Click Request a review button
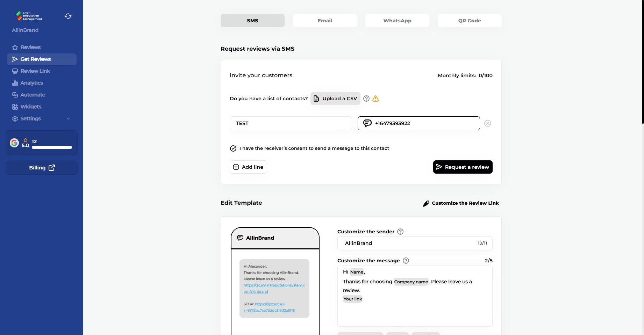The width and height of the screenshot is (644, 335). point(463,167)
